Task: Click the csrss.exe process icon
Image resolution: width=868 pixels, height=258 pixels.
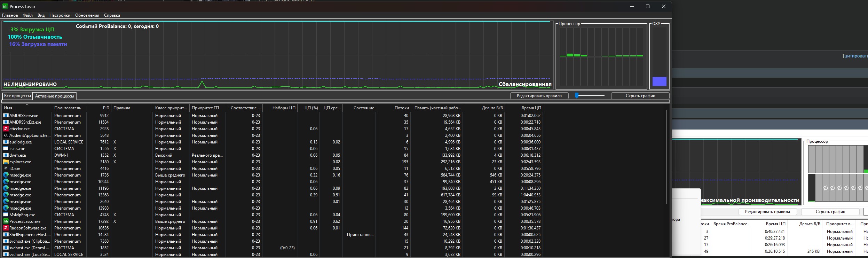Action: click(6, 149)
